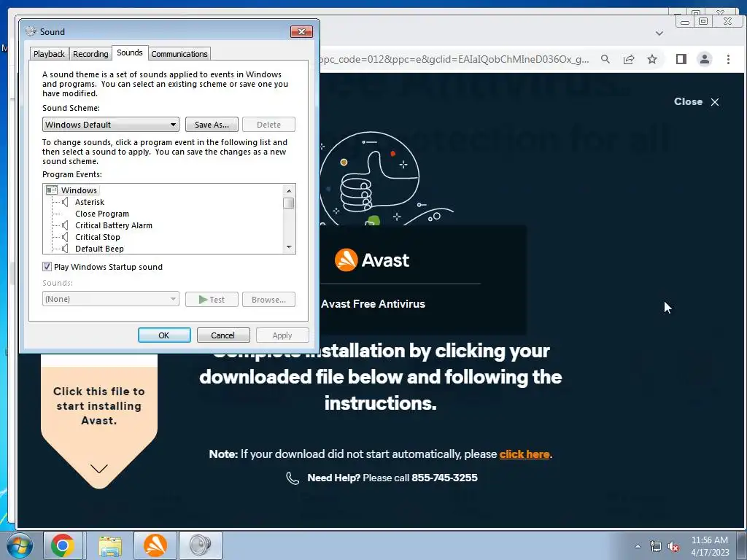Select the Sound speaker taskbar item

point(200,545)
